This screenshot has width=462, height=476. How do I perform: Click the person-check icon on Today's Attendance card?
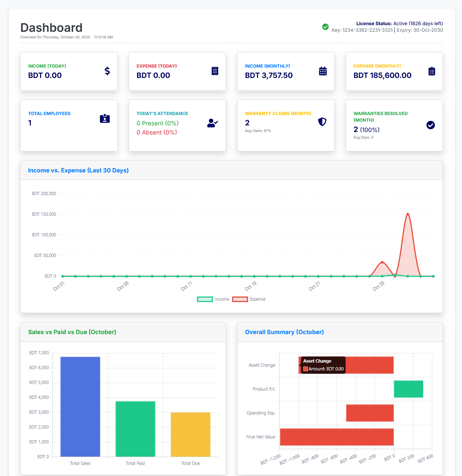click(x=212, y=123)
